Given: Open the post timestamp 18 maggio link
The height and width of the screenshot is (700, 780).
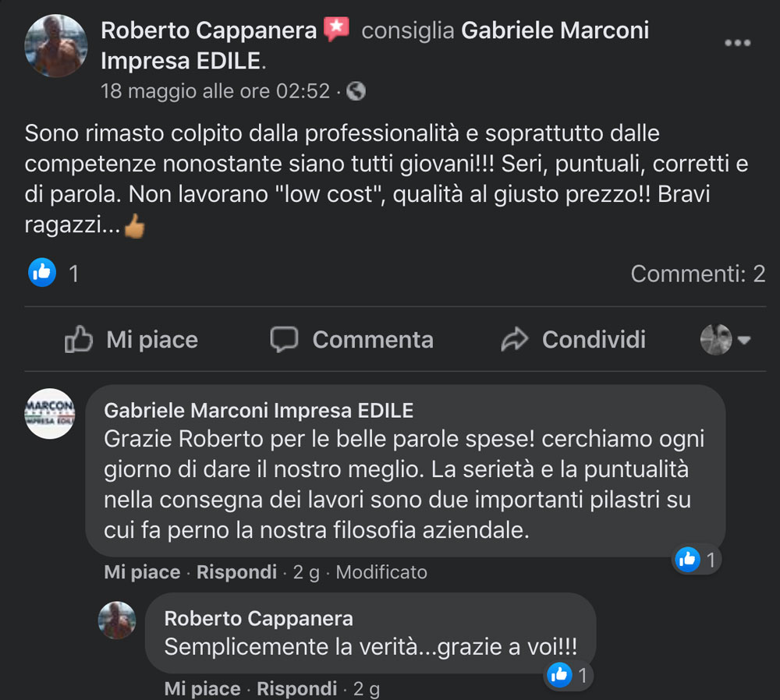Looking at the screenshot, I should click(x=215, y=91).
